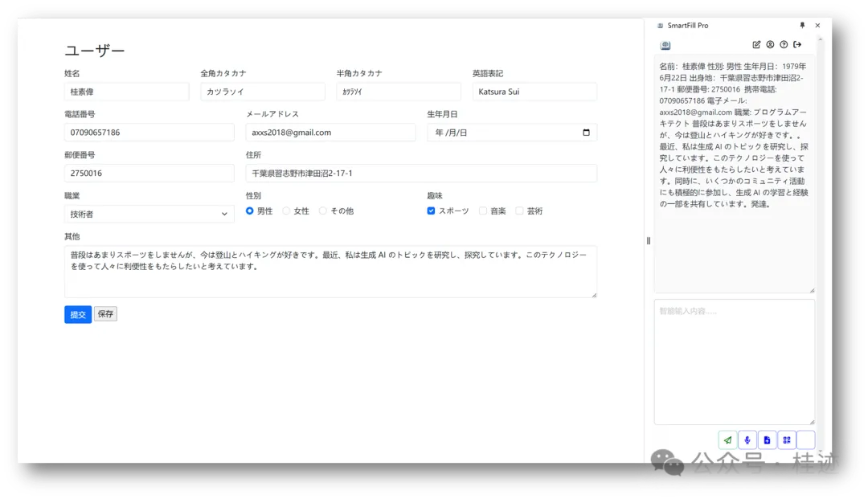Click the 住所 address input field

click(x=421, y=173)
